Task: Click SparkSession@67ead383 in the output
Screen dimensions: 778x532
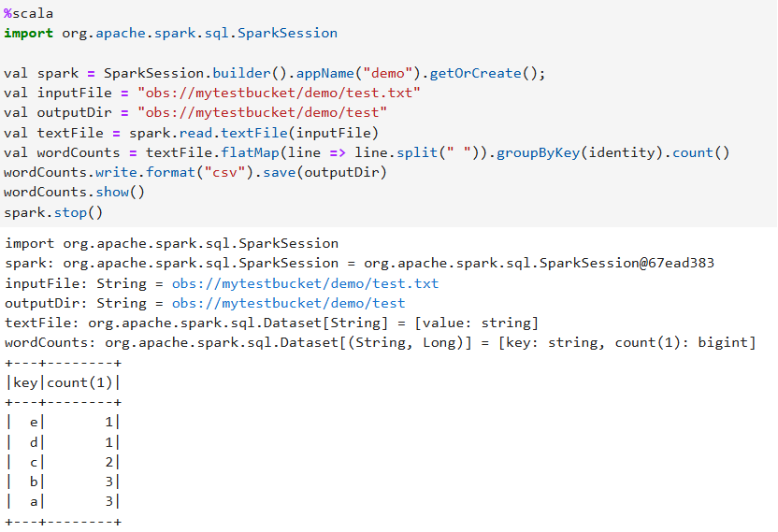Action: (x=627, y=264)
